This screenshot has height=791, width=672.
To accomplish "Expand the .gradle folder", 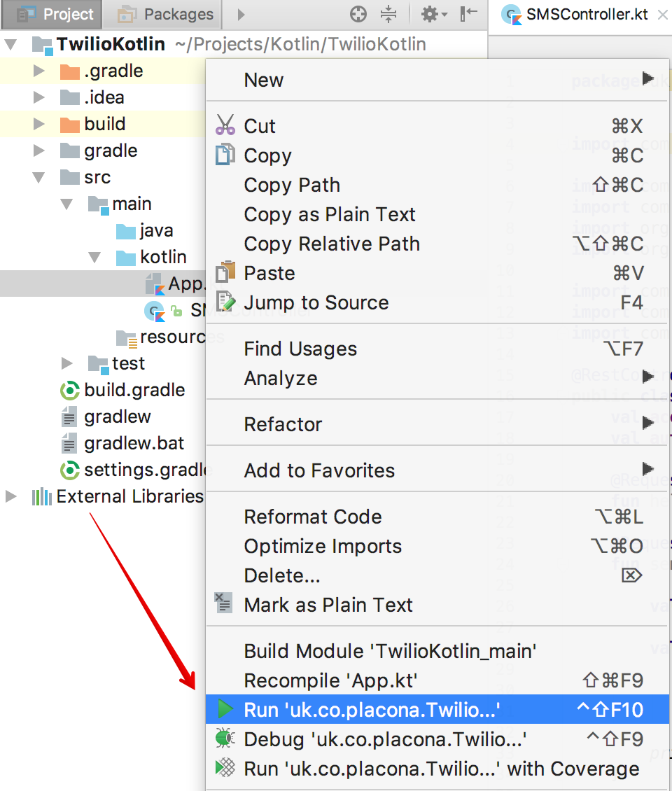I will (39, 71).
